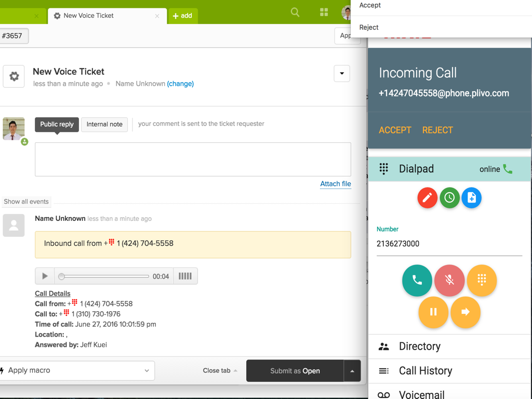
Task: Click the Number input field
Action: click(x=449, y=244)
